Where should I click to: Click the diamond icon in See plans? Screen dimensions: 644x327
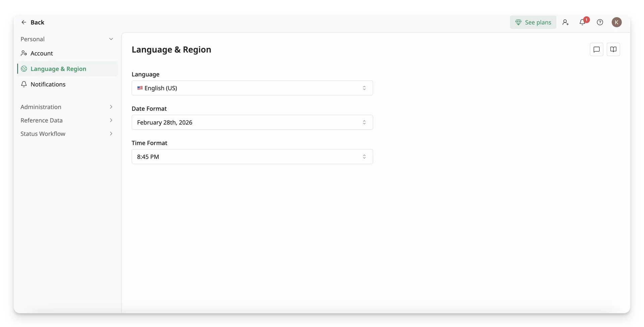[x=518, y=22]
